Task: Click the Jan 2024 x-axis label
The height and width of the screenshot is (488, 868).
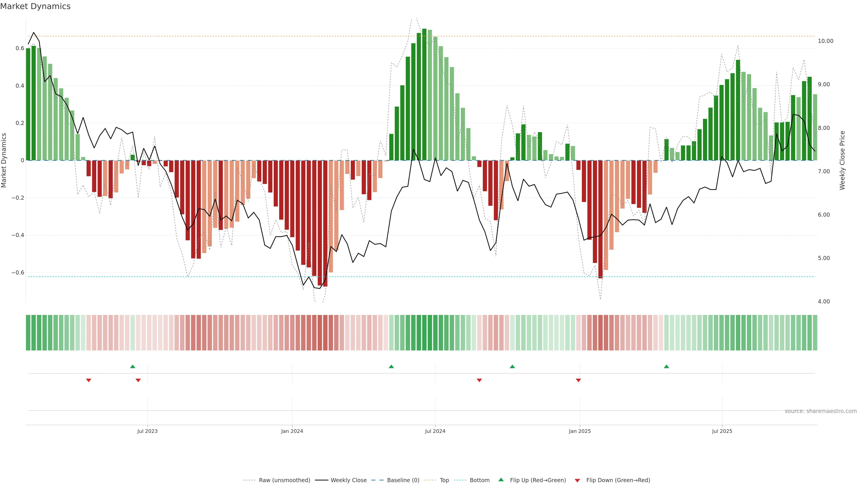Action: tap(292, 431)
